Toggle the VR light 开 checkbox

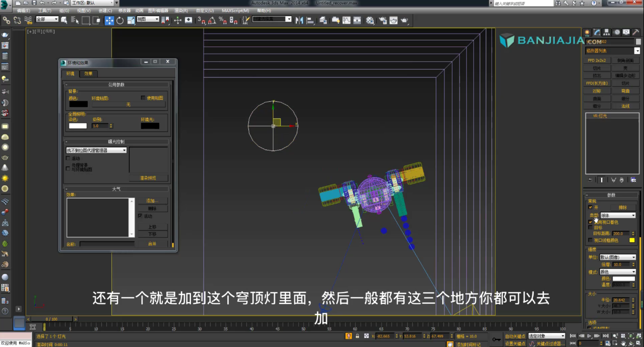tap(591, 207)
